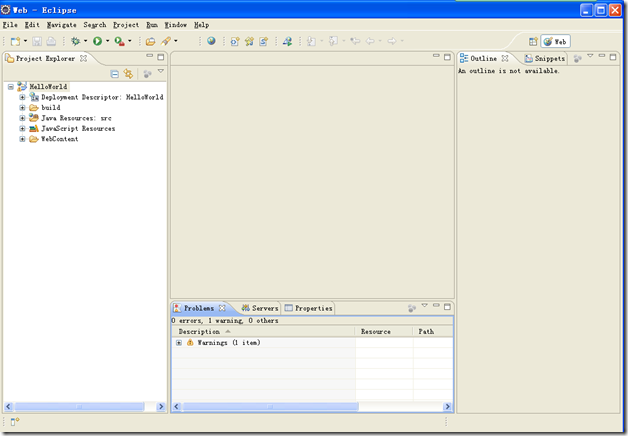The image size is (628, 436).
Task: Open the Project menu
Action: [x=126, y=25]
